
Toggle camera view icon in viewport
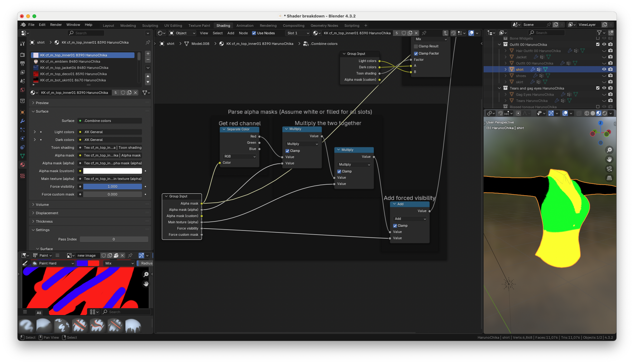click(609, 169)
